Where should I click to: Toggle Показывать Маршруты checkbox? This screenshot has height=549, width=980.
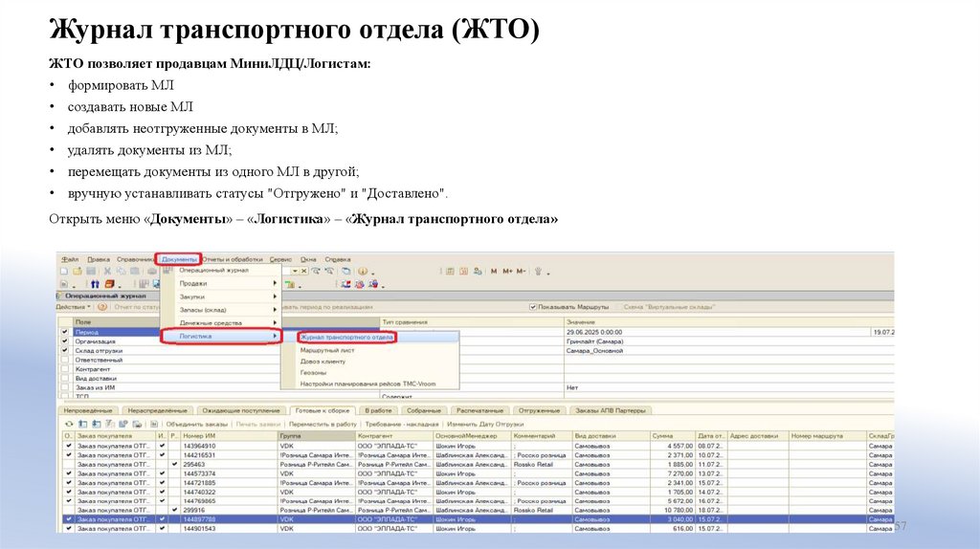click(x=533, y=307)
